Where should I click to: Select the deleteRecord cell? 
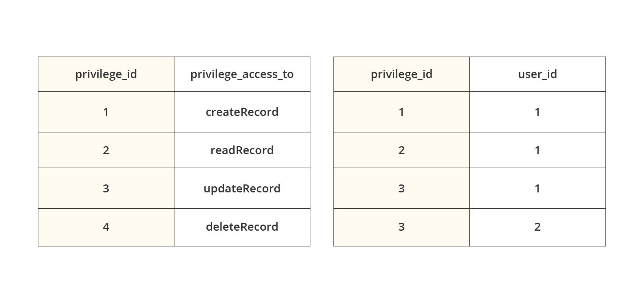coord(242,227)
